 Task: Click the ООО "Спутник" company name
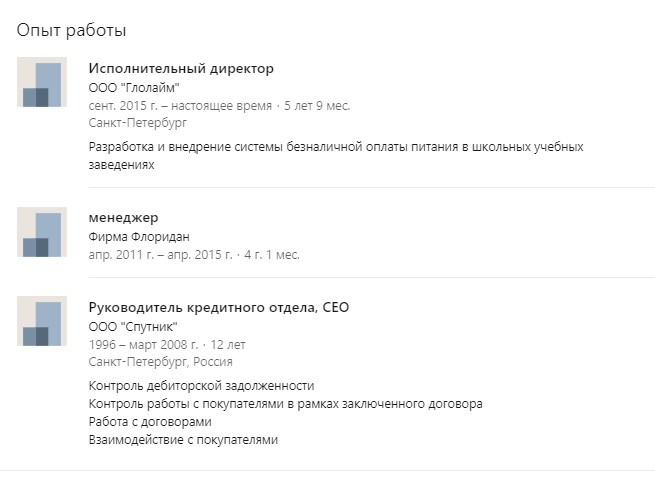point(133,326)
